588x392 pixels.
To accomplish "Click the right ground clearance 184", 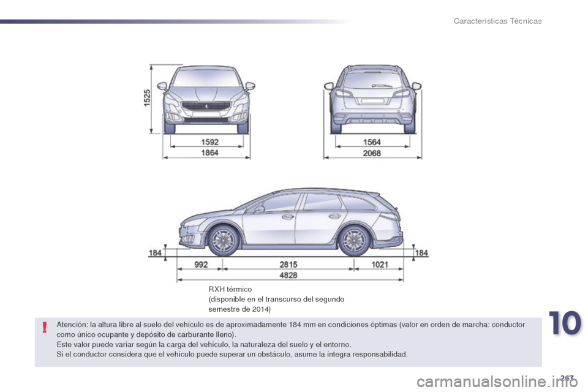I will click(x=421, y=253).
